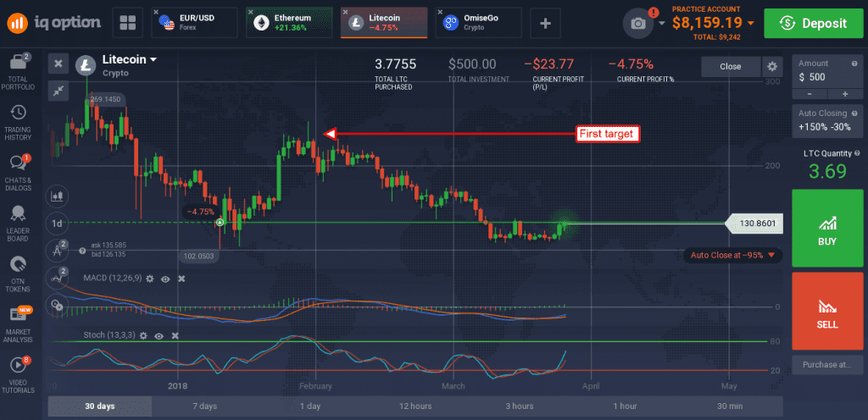Remove the MACD indicator
The height and width of the screenshot is (420, 868).
point(181,279)
